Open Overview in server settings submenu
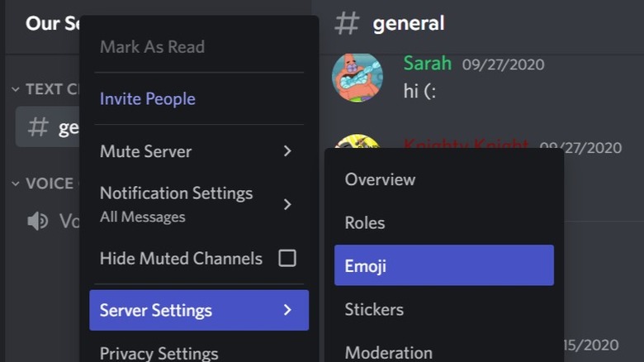Viewport: 644px width, 362px height. click(x=380, y=179)
